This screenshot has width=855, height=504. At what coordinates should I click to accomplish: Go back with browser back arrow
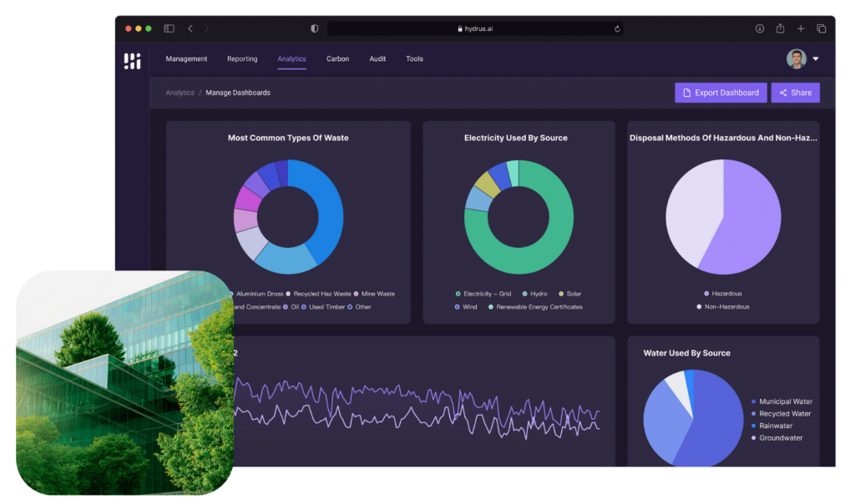coord(190,28)
